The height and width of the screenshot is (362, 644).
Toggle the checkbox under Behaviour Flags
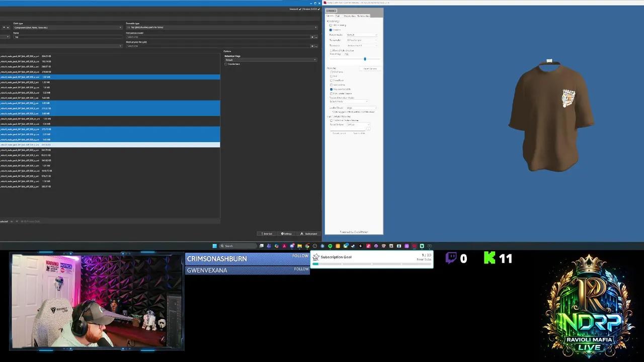pyautogui.click(x=226, y=64)
